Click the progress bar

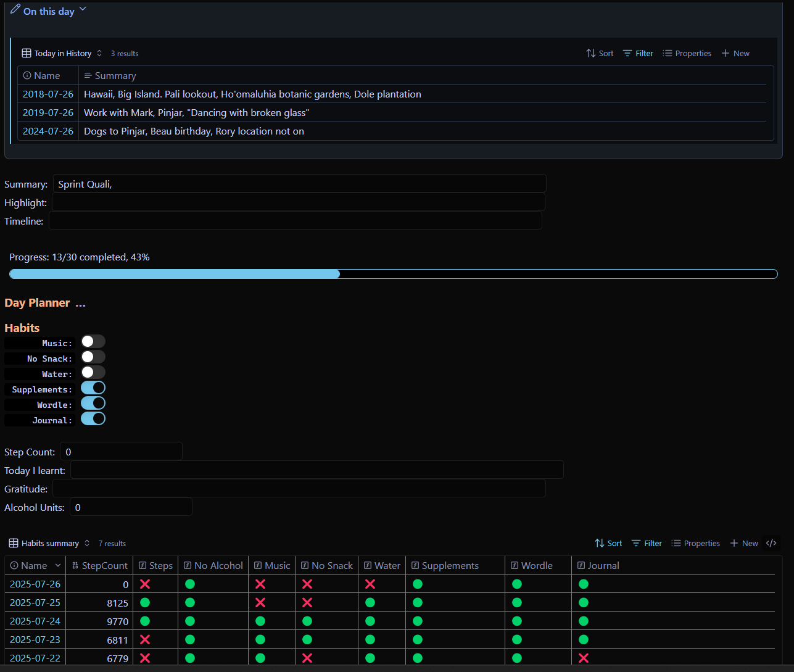(x=393, y=274)
